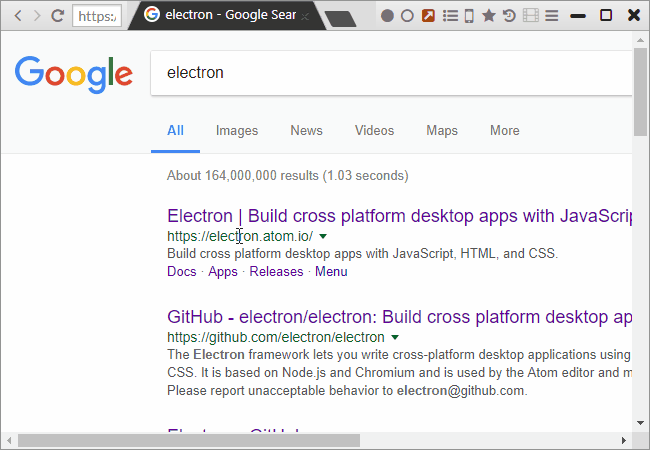Switch to the News search tab

(306, 130)
